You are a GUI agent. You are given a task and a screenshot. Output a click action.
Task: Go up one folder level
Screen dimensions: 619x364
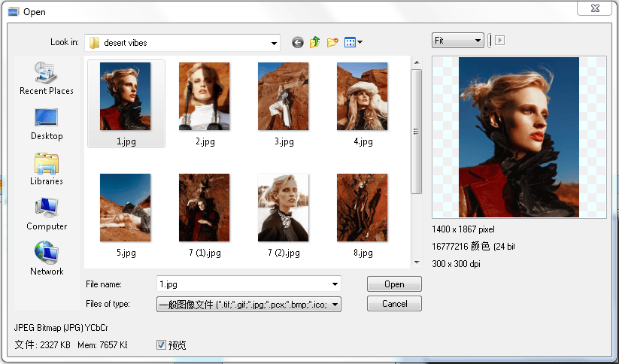tap(314, 42)
